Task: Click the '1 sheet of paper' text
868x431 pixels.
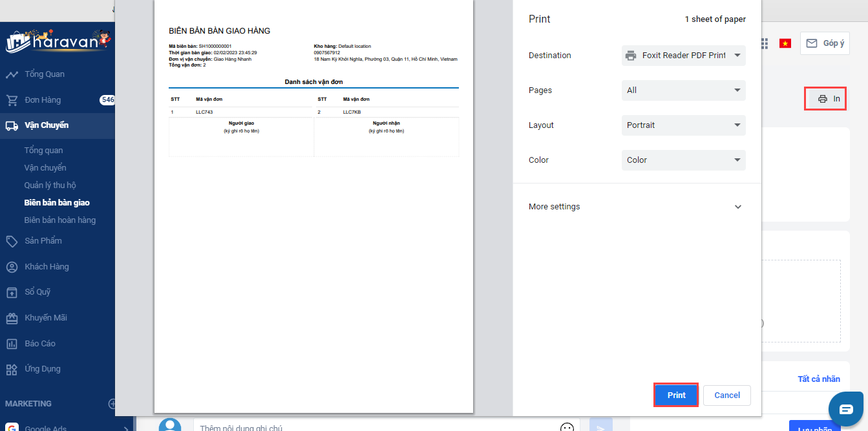Action: coord(715,19)
